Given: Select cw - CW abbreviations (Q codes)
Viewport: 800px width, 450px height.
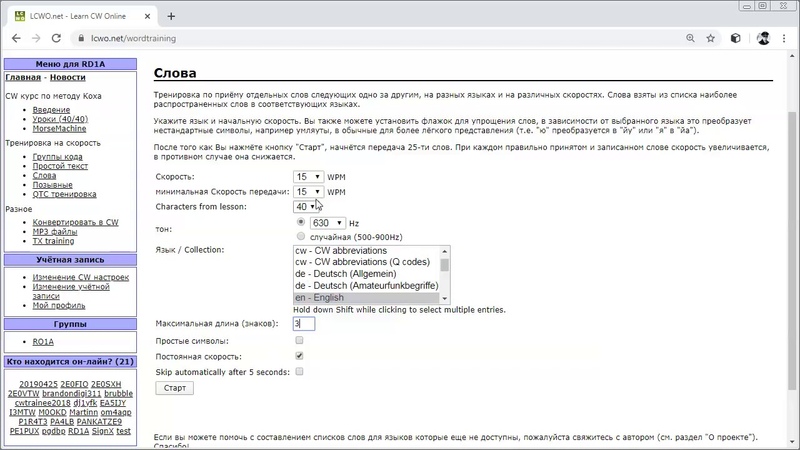Looking at the screenshot, I should [366, 262].
